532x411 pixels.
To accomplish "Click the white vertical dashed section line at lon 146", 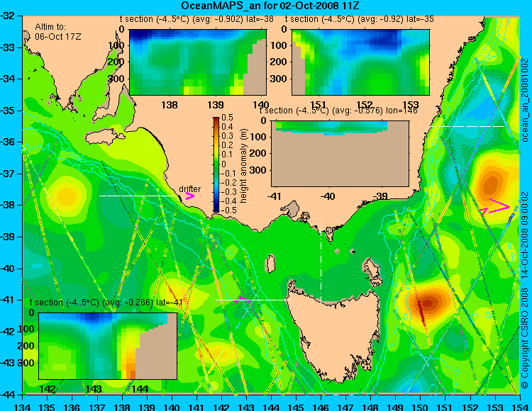I will (321, 262).
